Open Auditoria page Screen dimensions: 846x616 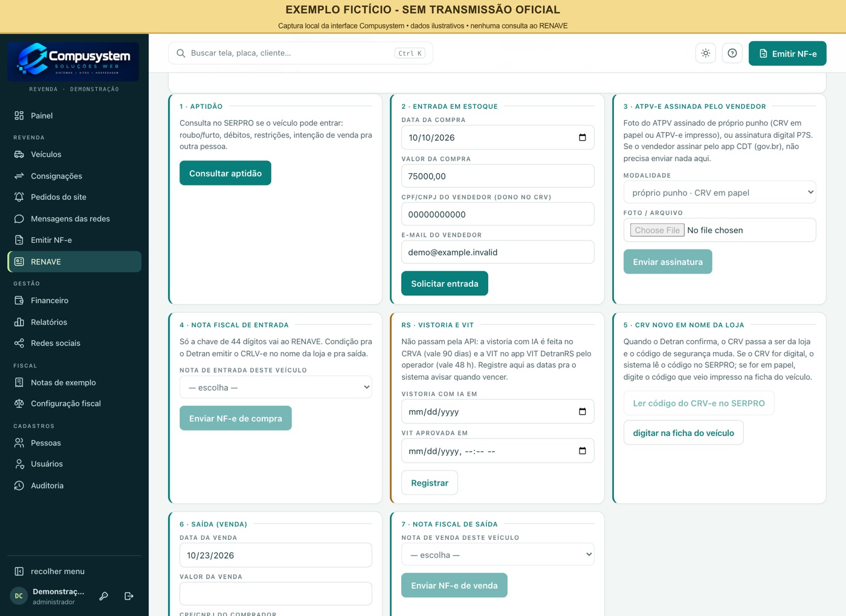(74, 486)
